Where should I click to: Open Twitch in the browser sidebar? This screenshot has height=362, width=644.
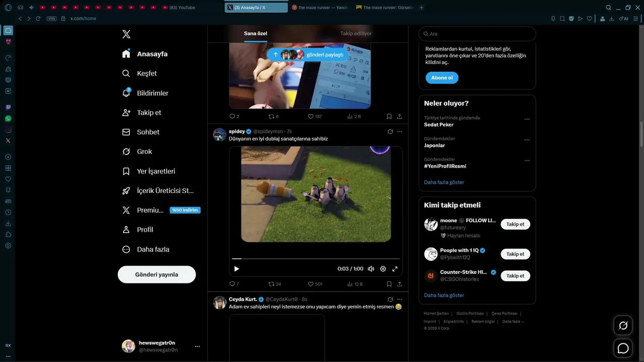pos(8,107)
